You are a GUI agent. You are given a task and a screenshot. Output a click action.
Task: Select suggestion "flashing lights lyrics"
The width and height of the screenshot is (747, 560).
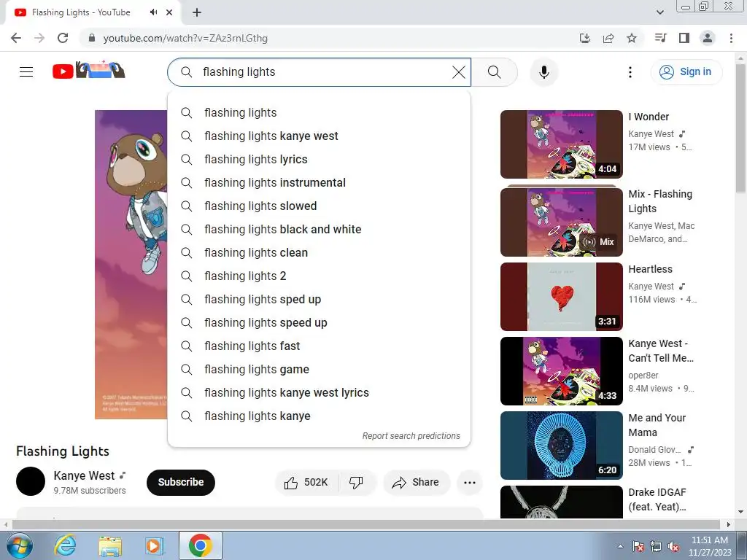[x=320, y=160]
